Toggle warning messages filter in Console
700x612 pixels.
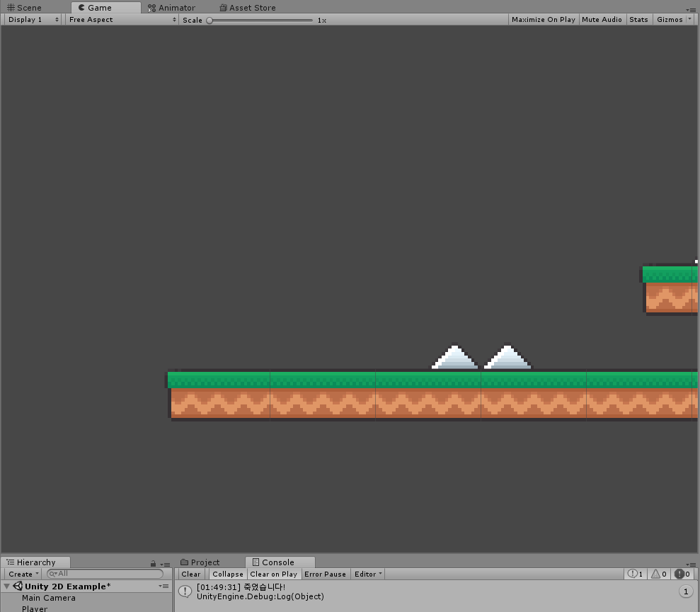[x=659, y=574]
